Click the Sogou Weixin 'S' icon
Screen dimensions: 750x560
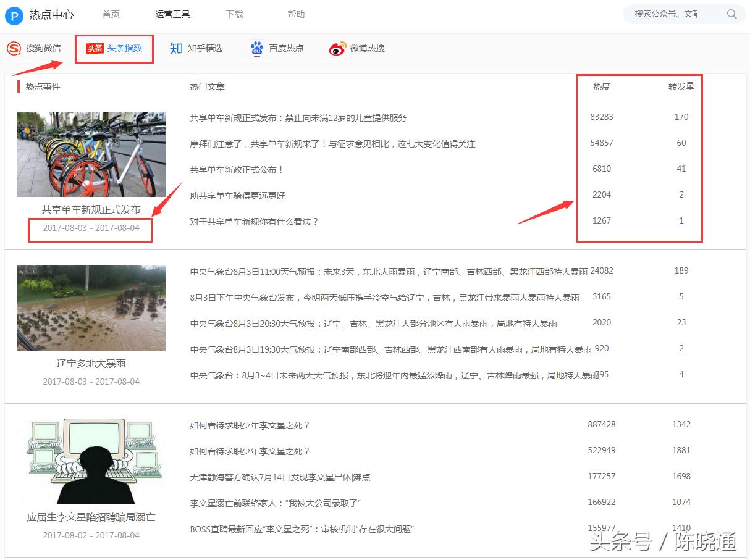13,48
